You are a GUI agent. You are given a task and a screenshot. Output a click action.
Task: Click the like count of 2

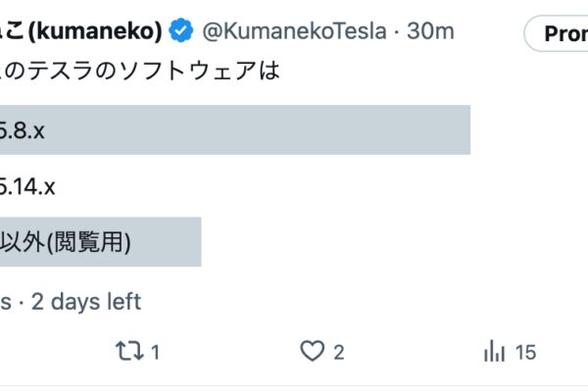[338, 352]
